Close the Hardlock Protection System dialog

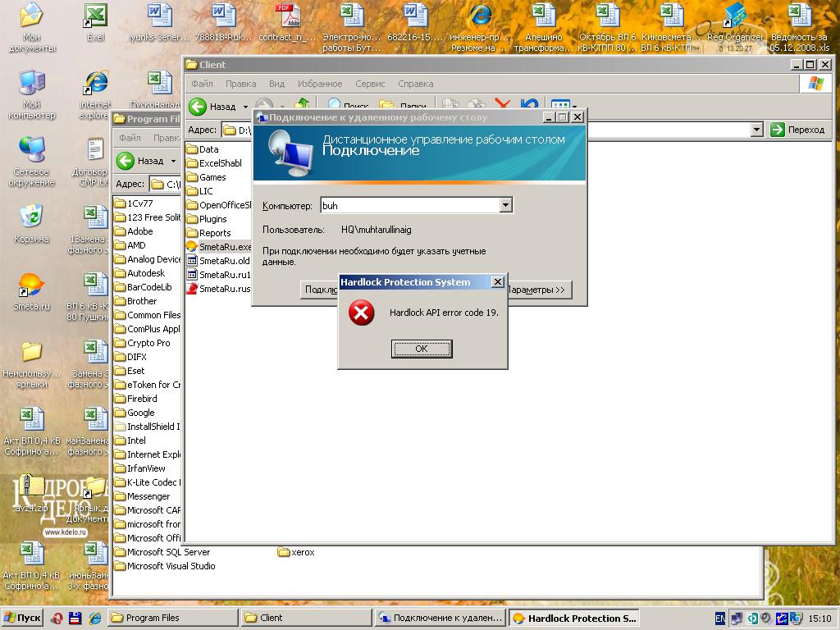point(497,282)
